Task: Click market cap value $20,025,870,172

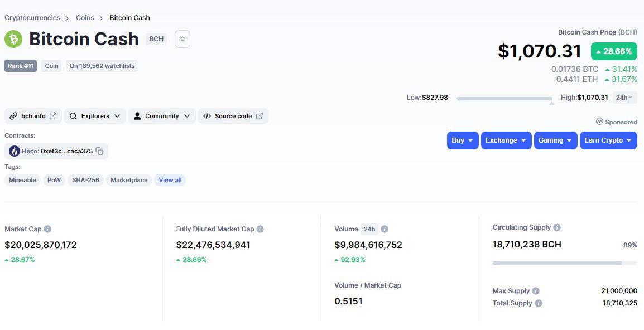Action: pyautogui.click(x=41, y=245)
